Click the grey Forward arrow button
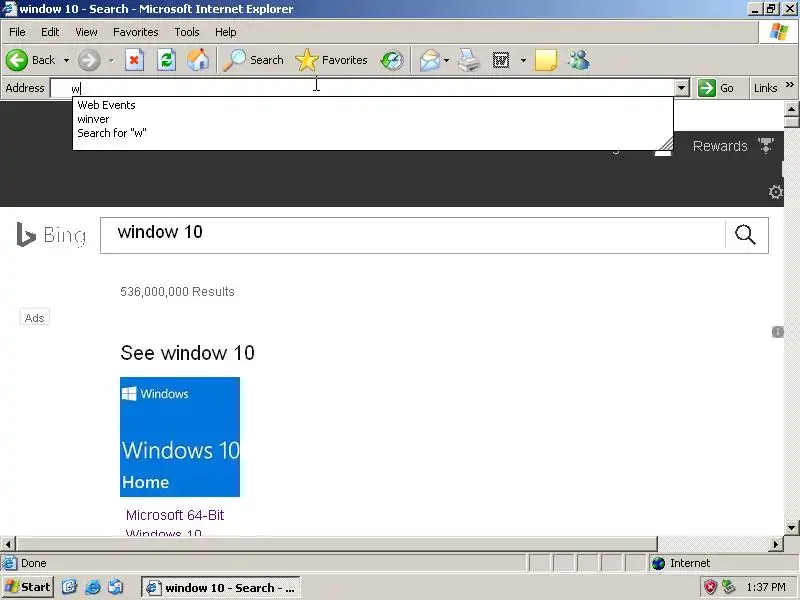Image resolution: width=800 pixels, height=600 pixels. [89, 60]
